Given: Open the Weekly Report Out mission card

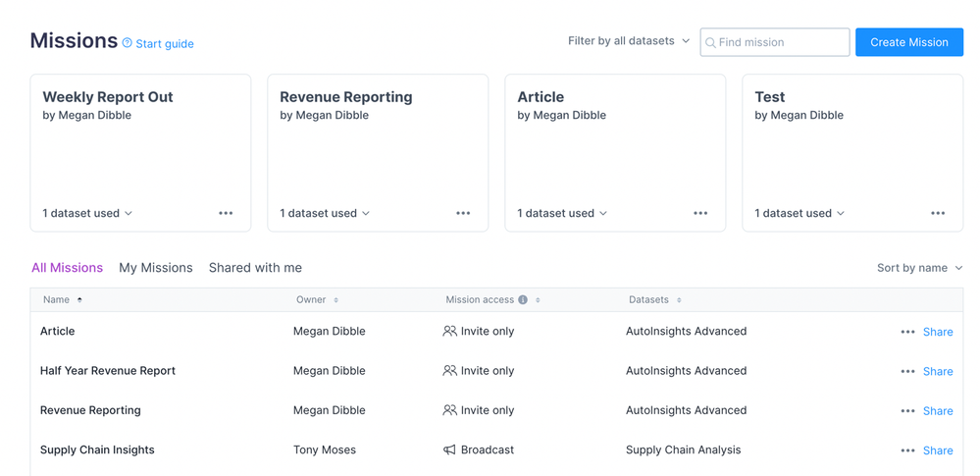Looking at the screenshot, I should (x=140, y=153).
